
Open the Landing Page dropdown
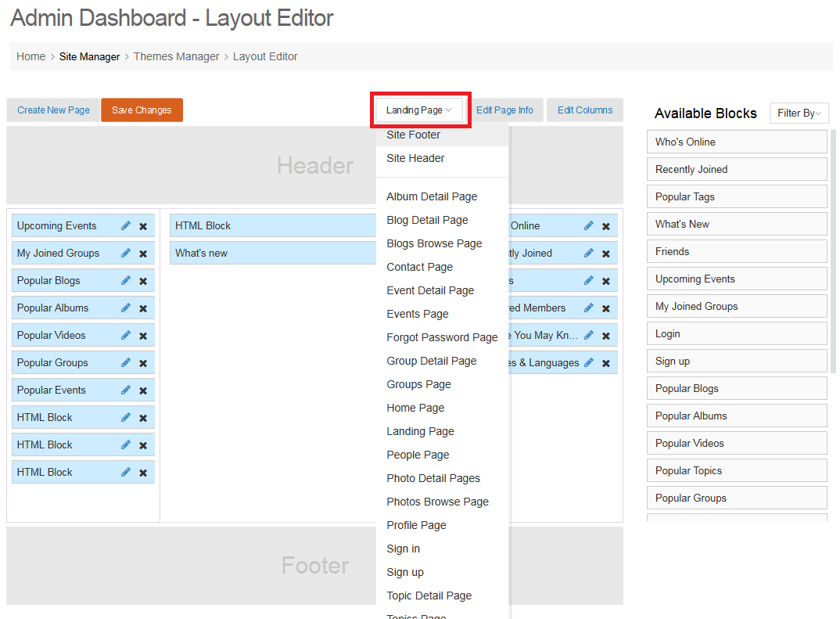(419, 110)
